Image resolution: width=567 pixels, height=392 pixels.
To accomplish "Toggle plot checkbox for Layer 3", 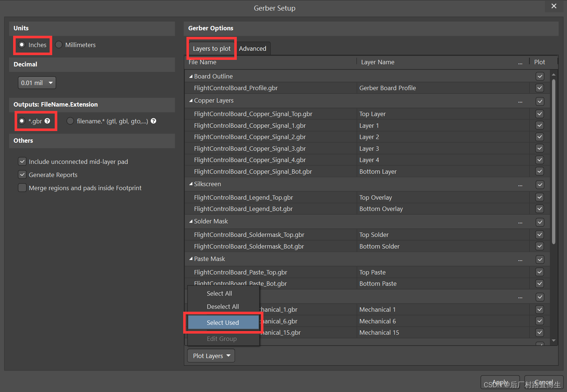I will [x=540, y=148].
